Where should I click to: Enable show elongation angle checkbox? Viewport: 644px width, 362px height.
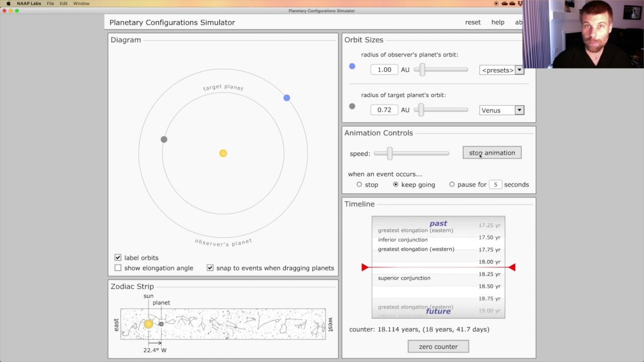[118, 268]
